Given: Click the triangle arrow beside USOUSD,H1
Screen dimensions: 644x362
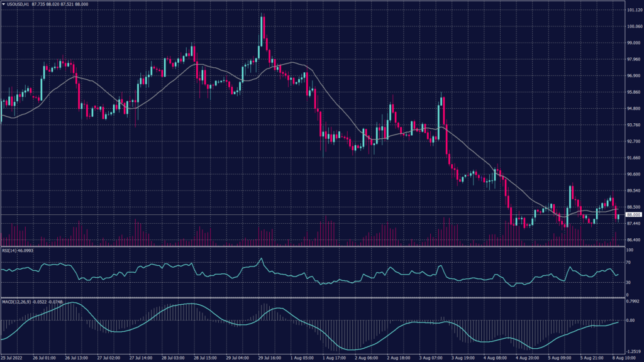Looking at the screenshot, I should coord(4,4).
